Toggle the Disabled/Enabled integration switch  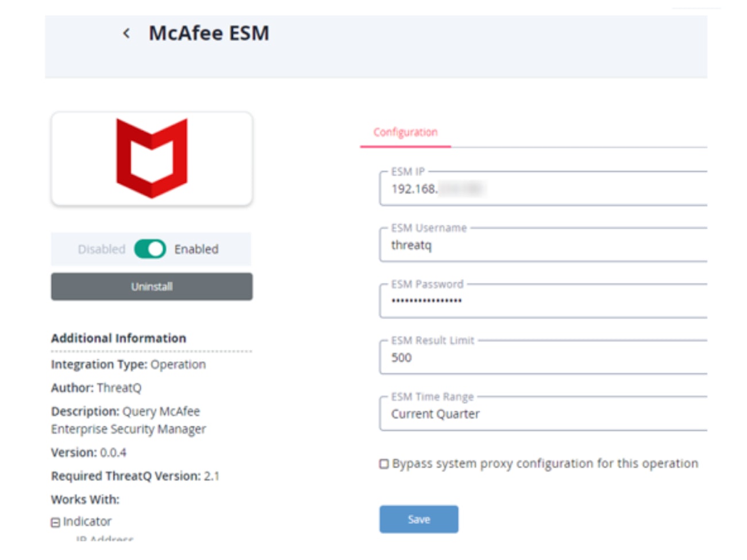click(150, 249)
